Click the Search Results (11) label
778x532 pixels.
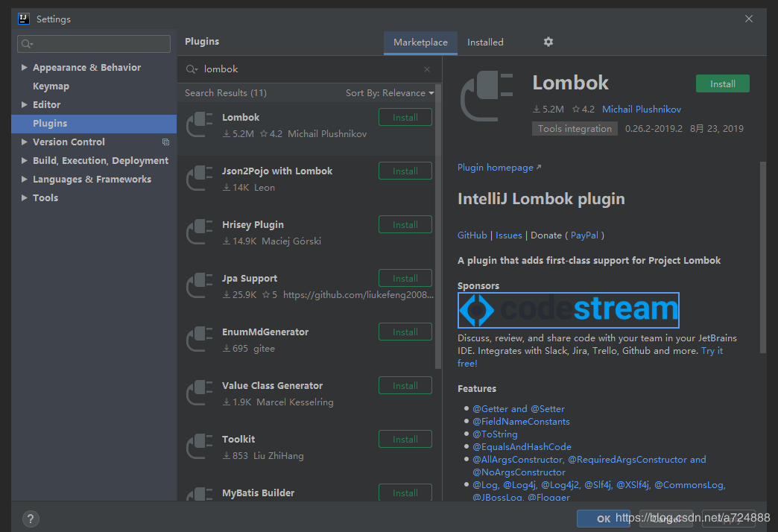click(226, 93)
